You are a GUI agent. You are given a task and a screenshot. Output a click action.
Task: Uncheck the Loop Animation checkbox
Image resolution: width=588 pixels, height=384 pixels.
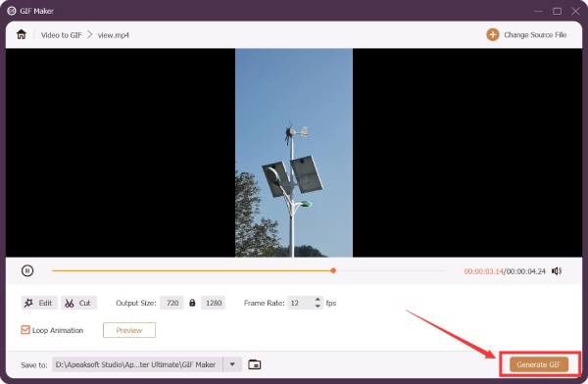[x=25, y=330]
